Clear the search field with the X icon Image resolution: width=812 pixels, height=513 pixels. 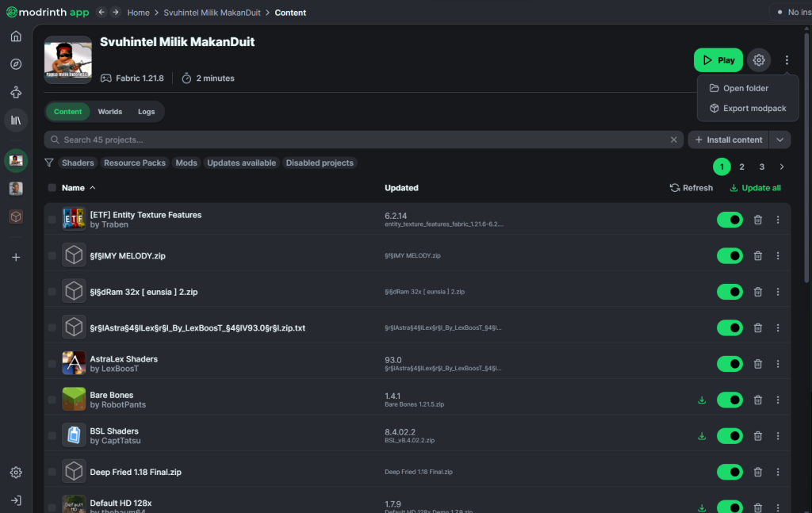[674, 140]
